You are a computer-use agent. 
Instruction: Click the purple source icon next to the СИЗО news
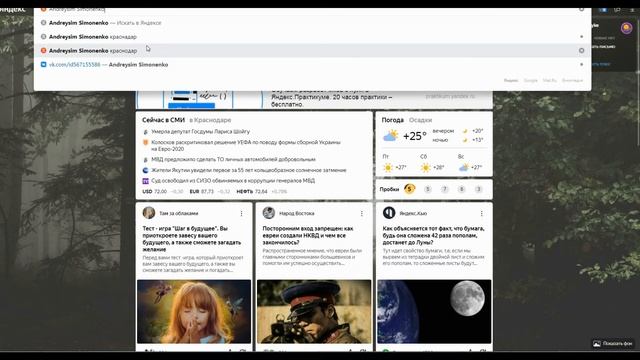coord(145,181)
